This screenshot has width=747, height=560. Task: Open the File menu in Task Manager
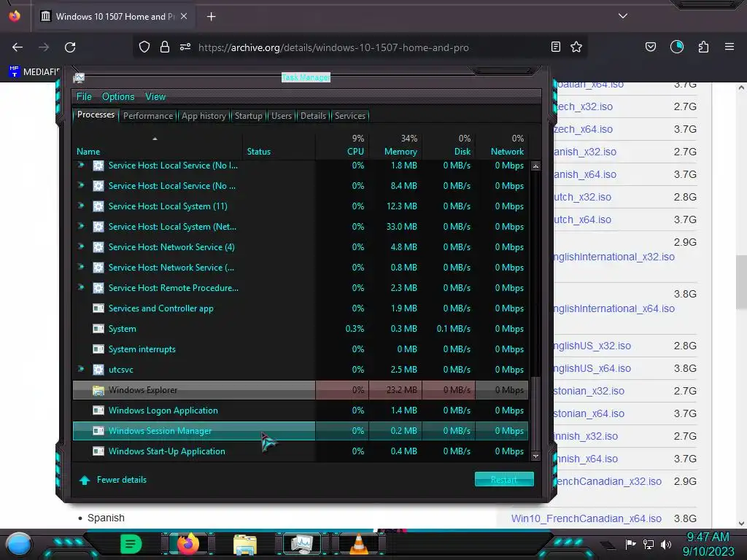coord(84,97)
